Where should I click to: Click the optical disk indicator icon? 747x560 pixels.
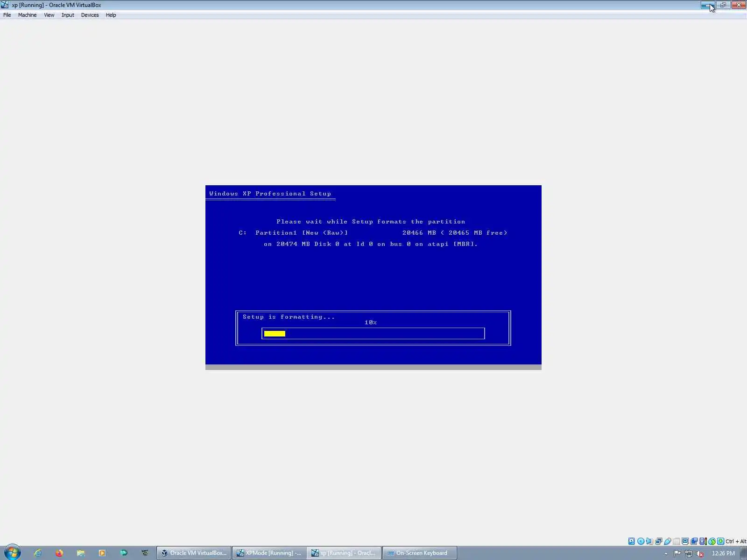pyautogui.click(x=641, y=541)
